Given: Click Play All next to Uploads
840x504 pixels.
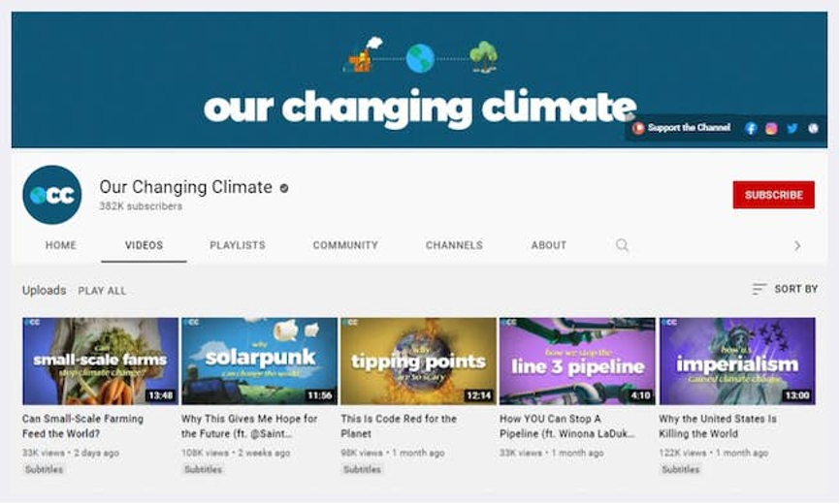Looking at the screenshot, I should (102, 291).
